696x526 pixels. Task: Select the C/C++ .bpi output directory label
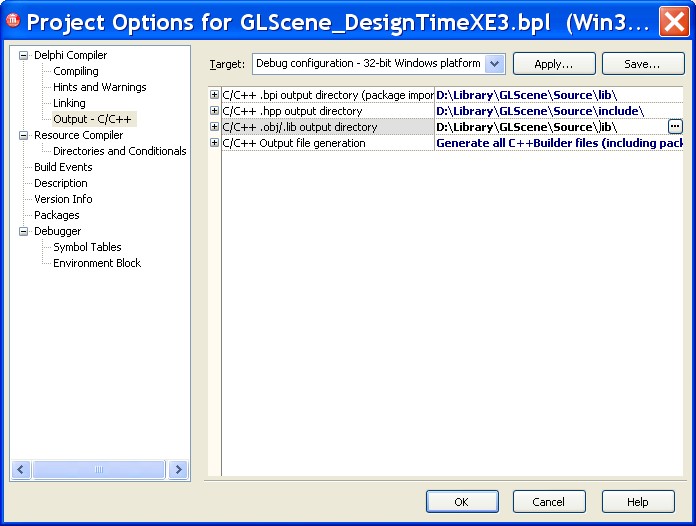pyautogui.click(x=328, y=95)
